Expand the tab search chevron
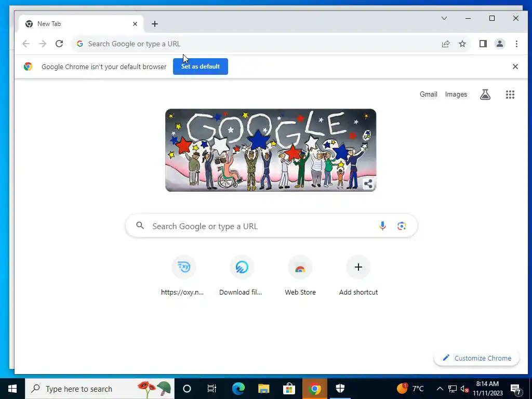This screenshot has height=399, width=532. pos(444,18)
